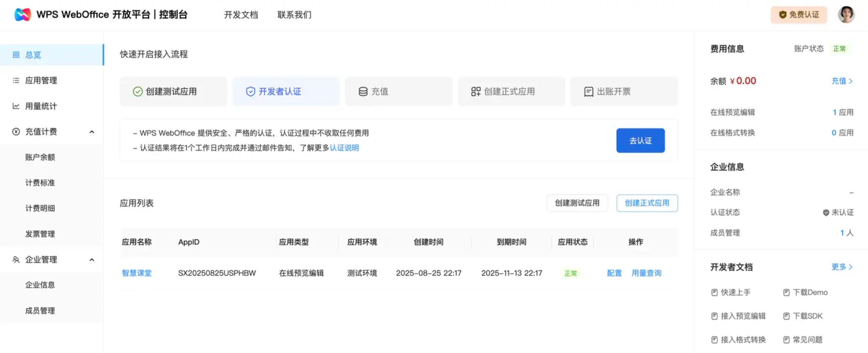Click the 开发者认证 shield icon

coord(250,92)
